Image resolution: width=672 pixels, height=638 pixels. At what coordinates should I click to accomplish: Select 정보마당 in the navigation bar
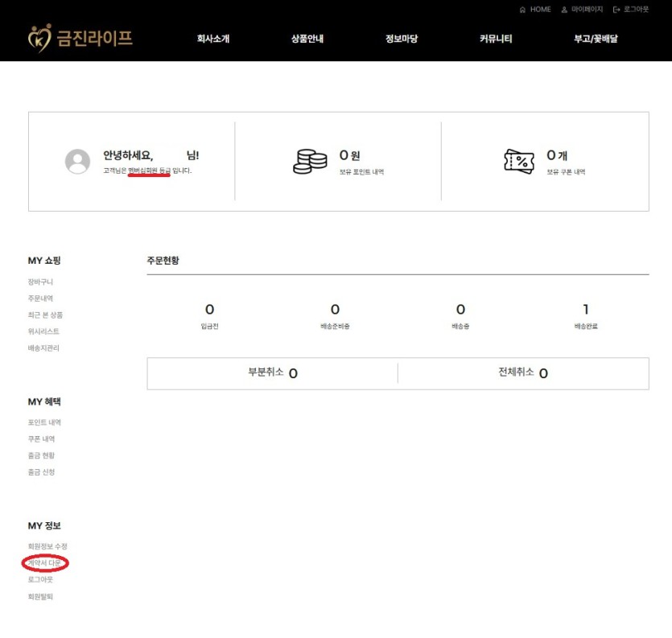point(402,39)
